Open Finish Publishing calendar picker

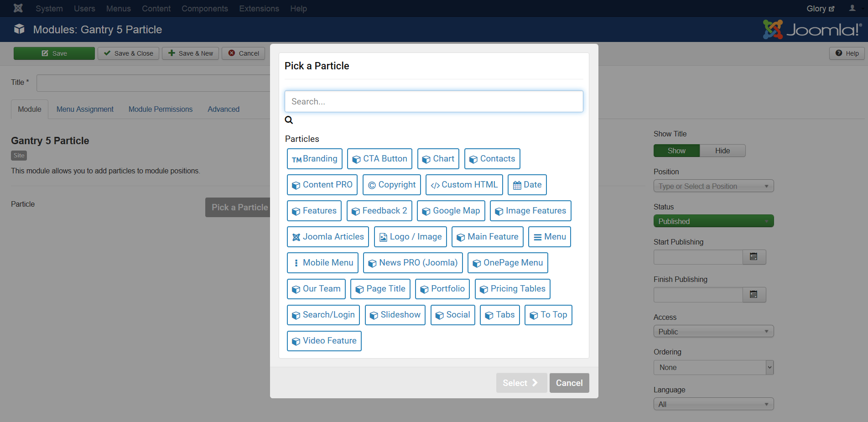(x=754, y=295)
